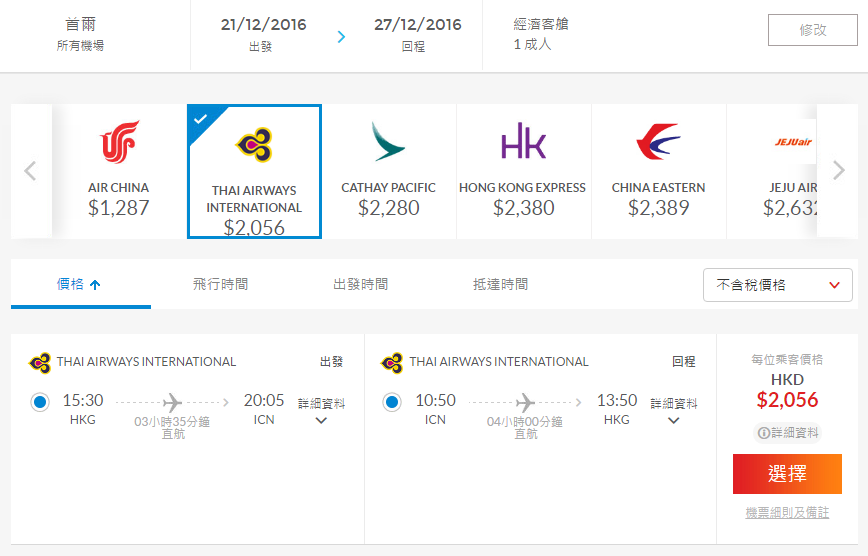868x556 pixels.
Task: Click the 21/12/2016 departure date
Action: [x=264, y=24]
